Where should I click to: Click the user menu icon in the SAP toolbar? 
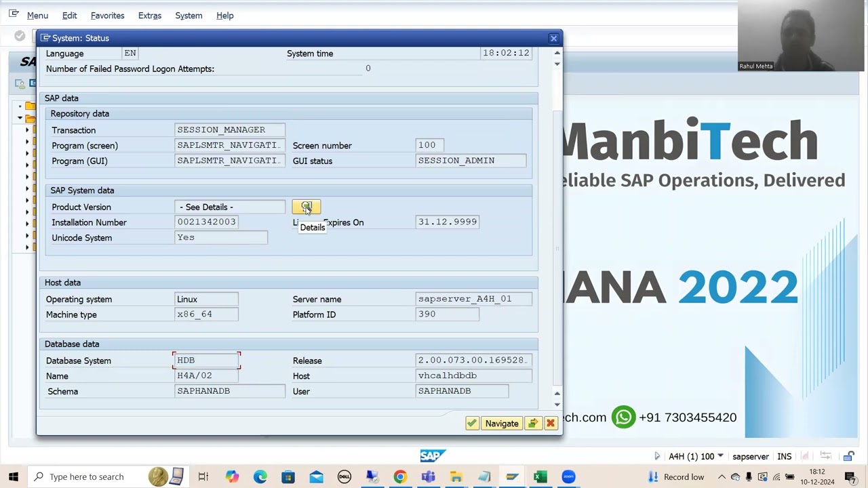[x=20, y=83]
